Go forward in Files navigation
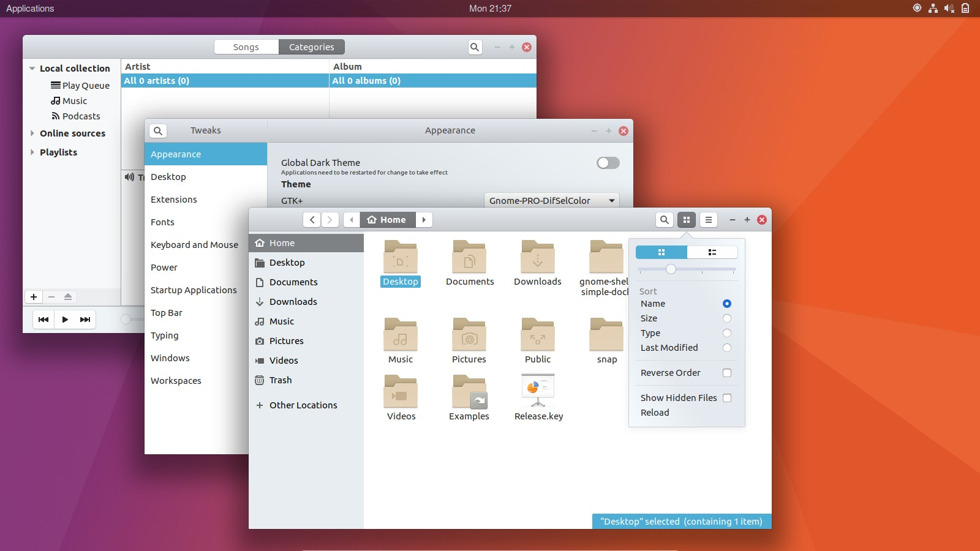This screenshot has height=551, width=980. click(330, 220)
